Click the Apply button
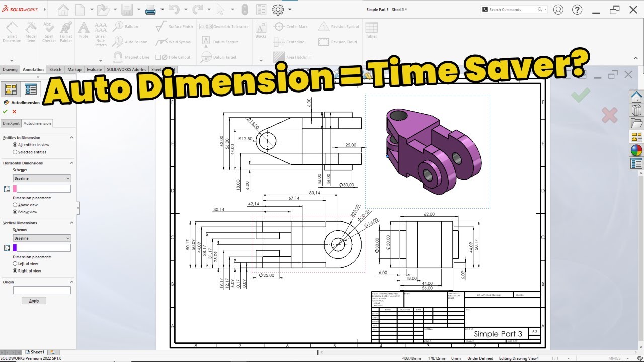644x362 pixels. click(34, 301)
